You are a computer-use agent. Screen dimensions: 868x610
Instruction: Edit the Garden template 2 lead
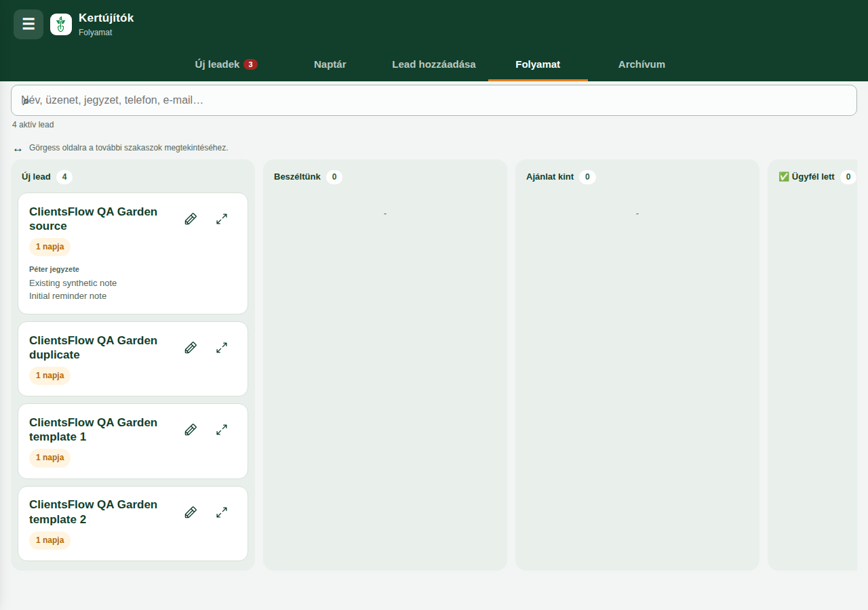[191, 512]
